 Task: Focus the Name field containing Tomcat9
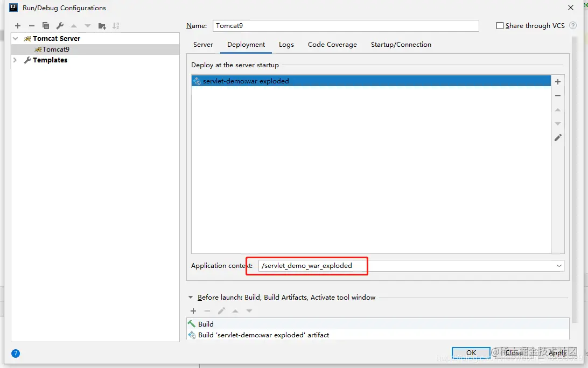point(346,25)
